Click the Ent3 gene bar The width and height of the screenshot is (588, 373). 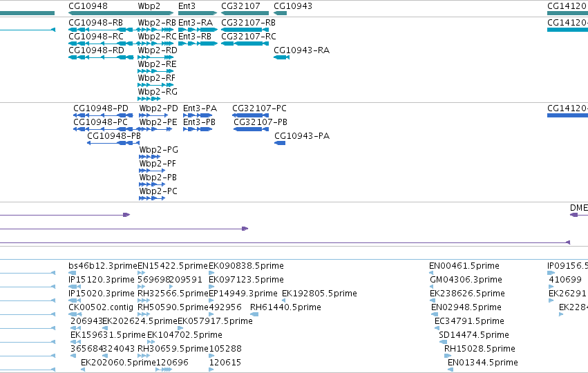[x=198, y=13]
